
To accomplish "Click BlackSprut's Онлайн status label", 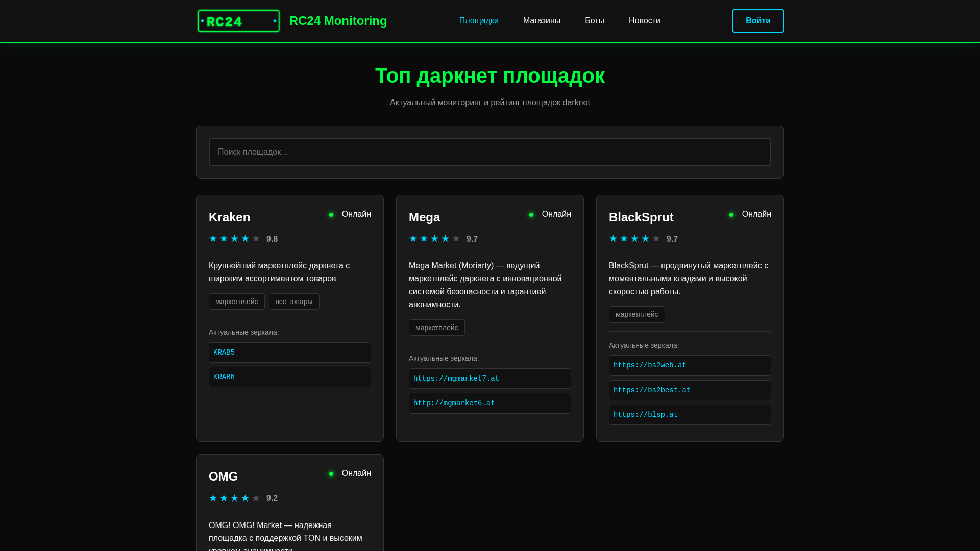I will click(756, 214).
